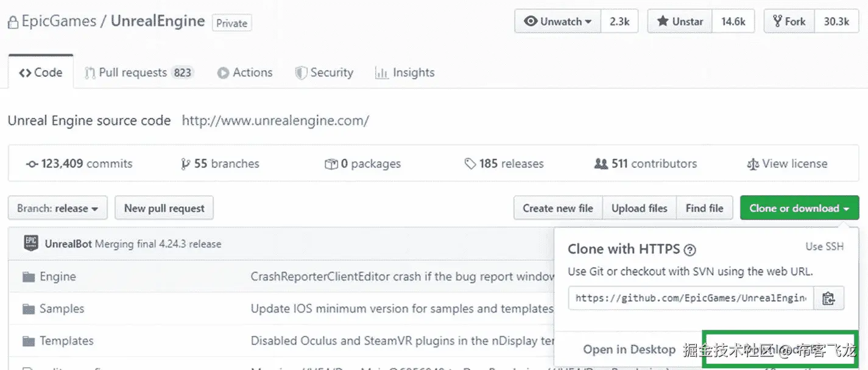Open the Templates folder
Viewport: 868px width, 370px height.
pyautogui.click(x=66, y=341)
